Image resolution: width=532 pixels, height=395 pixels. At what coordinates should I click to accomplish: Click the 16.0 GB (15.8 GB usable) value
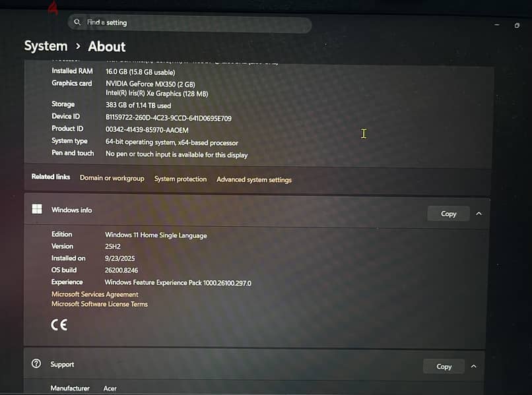pos(141,72)
